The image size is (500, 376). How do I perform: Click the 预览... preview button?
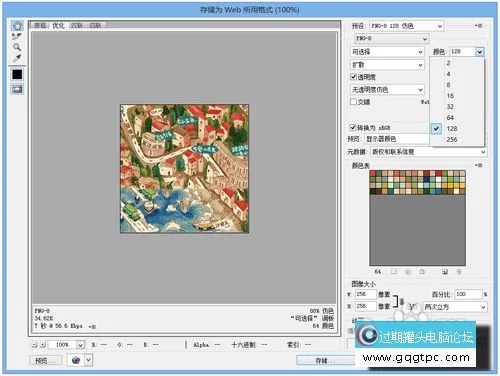(x=46, y=360)
